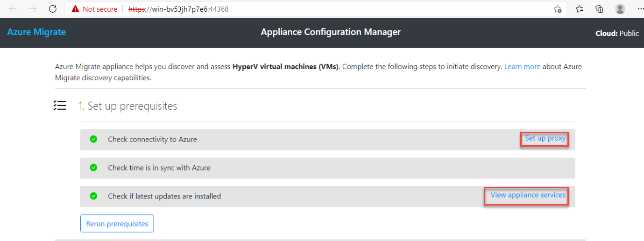Click Check time is in sync with Azure text
The width and height of the screenshot is (644, 241).
(159, 168)
